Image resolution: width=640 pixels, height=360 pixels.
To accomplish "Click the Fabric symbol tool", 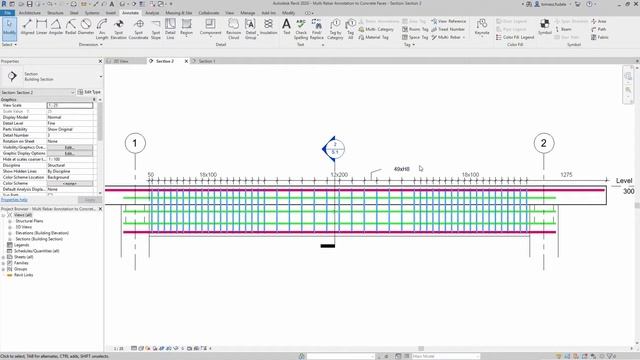I will click(600, 37).
